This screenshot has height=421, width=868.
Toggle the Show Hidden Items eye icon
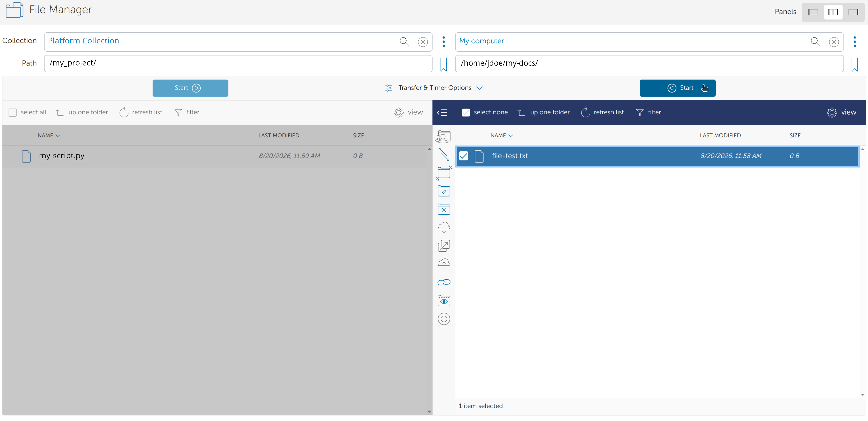click(x=444, y=301)
